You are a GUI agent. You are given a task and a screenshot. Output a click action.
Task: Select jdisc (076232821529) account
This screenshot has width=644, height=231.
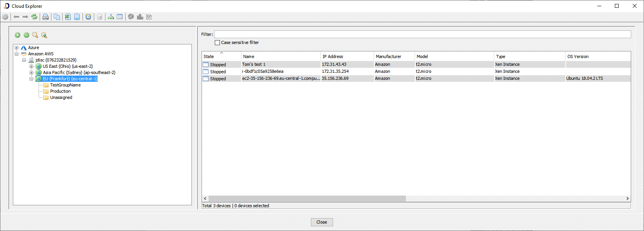tap(56, 60)
